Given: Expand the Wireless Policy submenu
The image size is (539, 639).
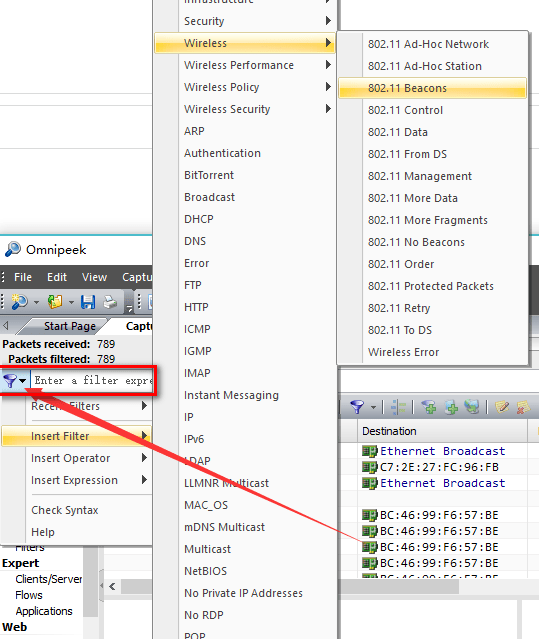Looking at the screenshot, I should coord(328,87).
